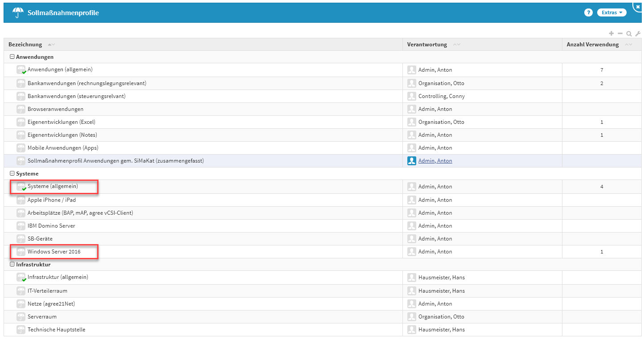Click usage count 4 for Systeme (allgemein)
The width and height of the screenshot is (644, 339).
(x=602, y=187)
